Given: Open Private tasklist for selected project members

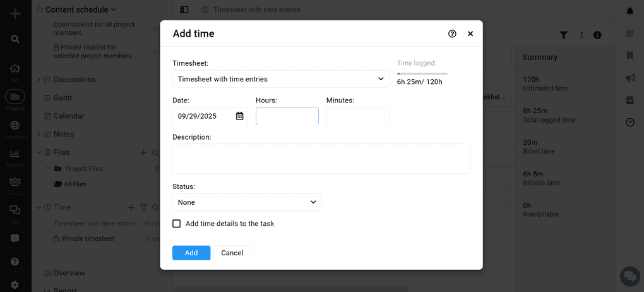Looking at the screenshot, I should click(93, 52).
